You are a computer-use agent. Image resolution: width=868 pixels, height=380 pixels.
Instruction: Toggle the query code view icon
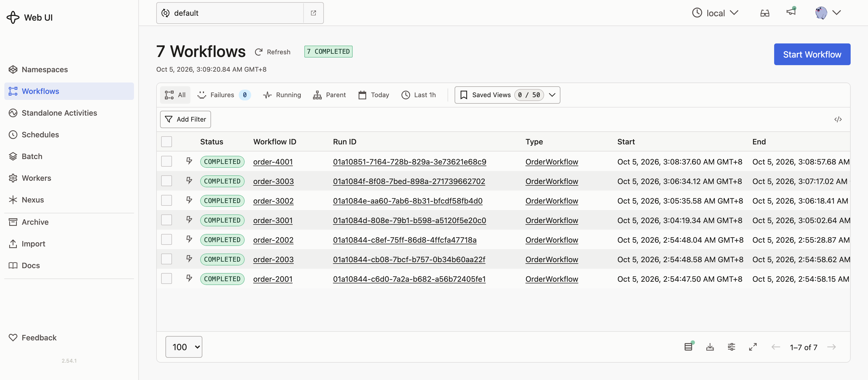[838, 119]
